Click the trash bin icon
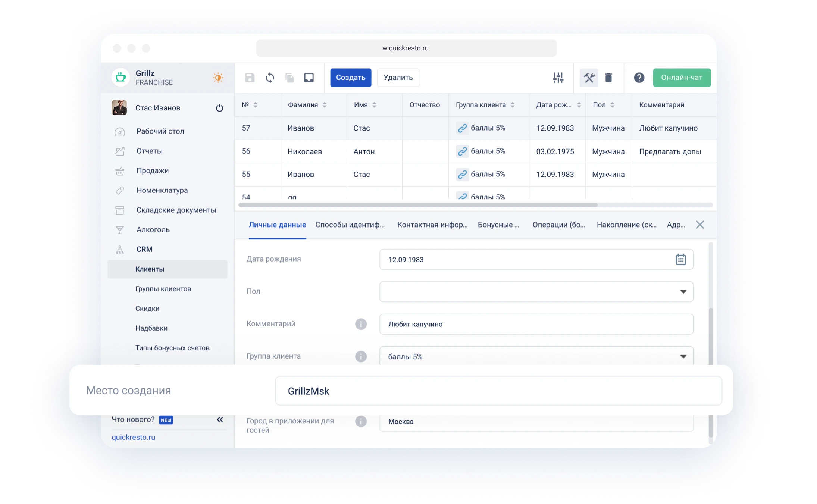 click(609, 78)
